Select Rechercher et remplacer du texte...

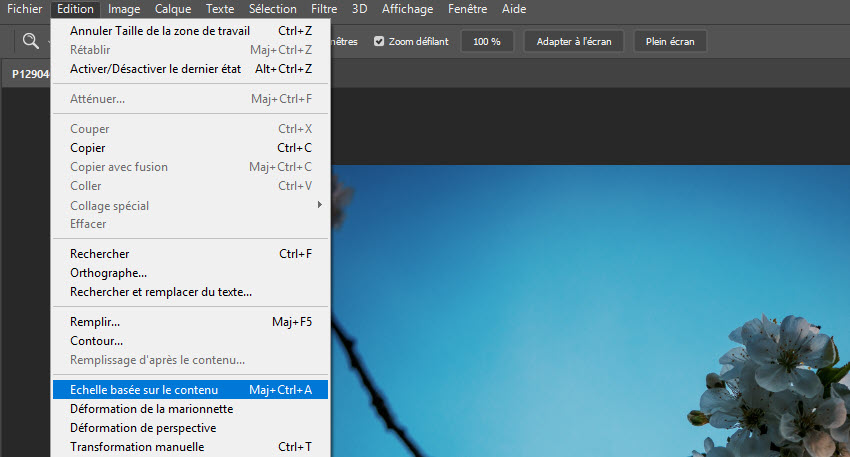coord(190,292)
